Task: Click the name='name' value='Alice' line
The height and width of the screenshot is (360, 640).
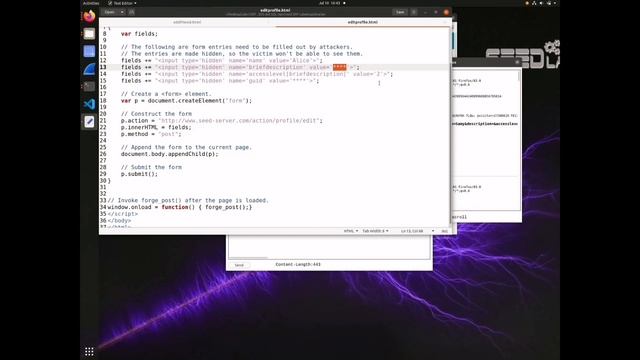Action: [222, 61]
